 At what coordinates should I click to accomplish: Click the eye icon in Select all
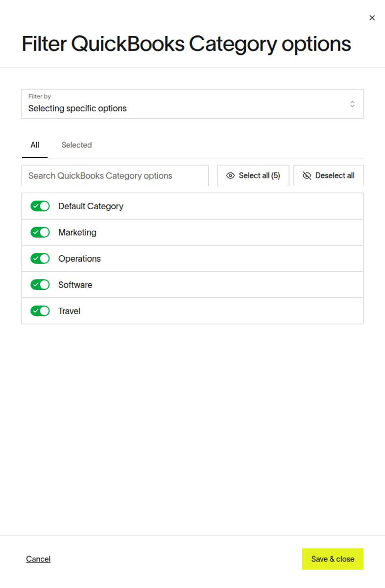230,175
